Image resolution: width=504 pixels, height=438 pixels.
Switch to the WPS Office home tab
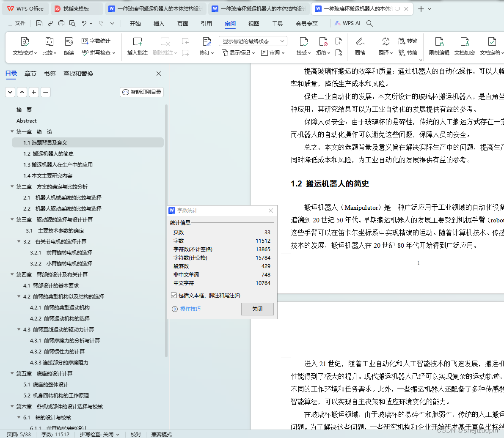[25, 9]
